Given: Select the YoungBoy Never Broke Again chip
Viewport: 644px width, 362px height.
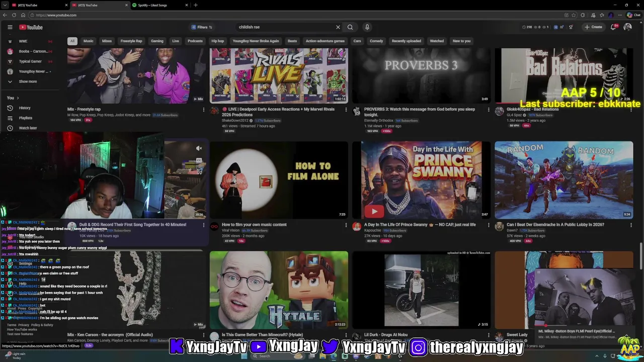Looking at the screenshot, I should (256, 41).
